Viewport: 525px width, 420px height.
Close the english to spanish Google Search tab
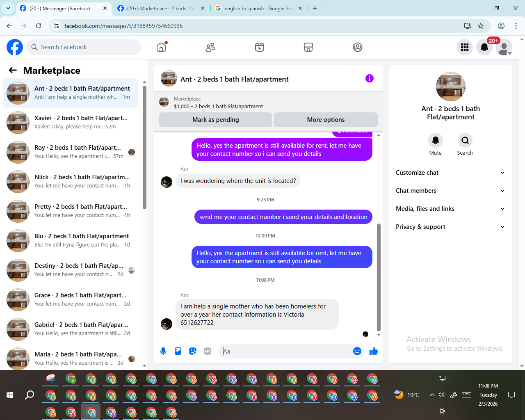301,8
